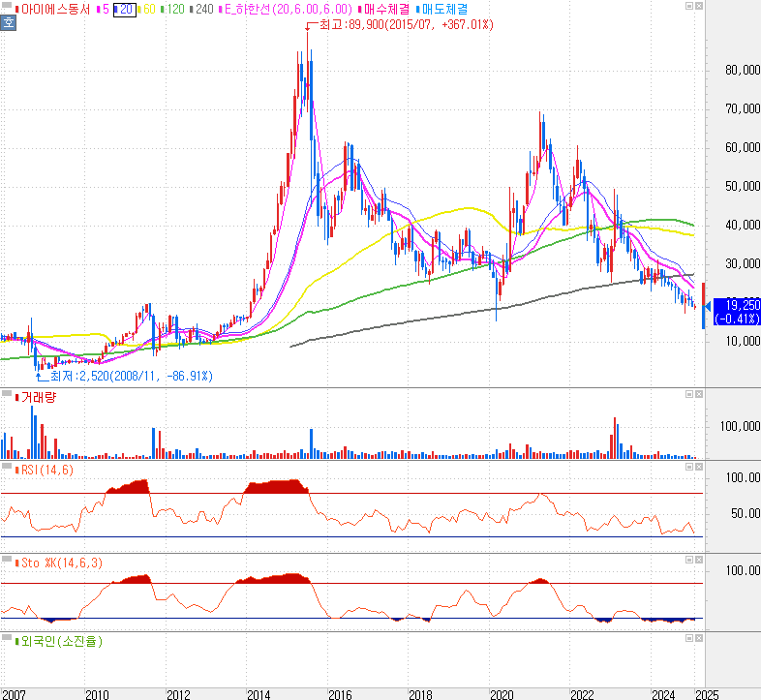Minimize the 외국인(소진율) panel
Image resolution: width=761 pixels, height=700 pixels.
click(x=689, y=638)
